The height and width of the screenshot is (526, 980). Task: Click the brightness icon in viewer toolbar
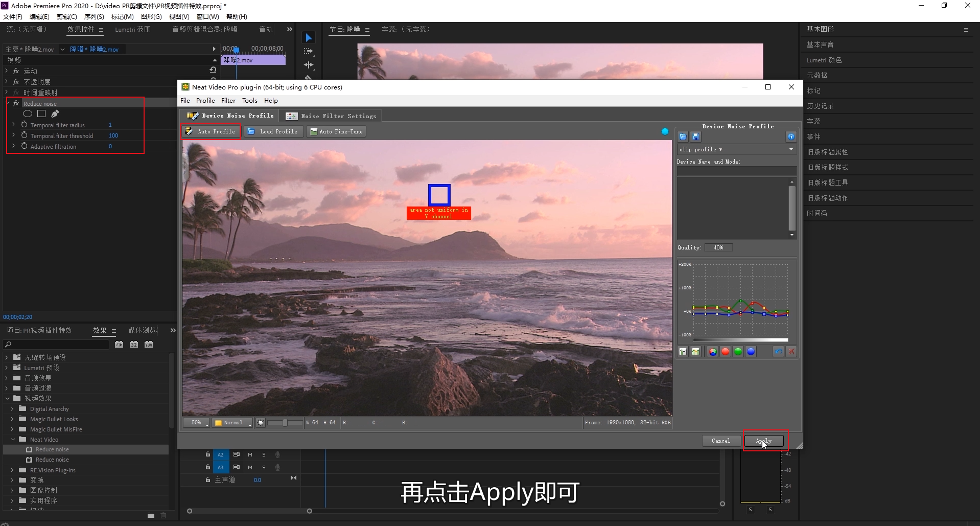pos(260,423)
